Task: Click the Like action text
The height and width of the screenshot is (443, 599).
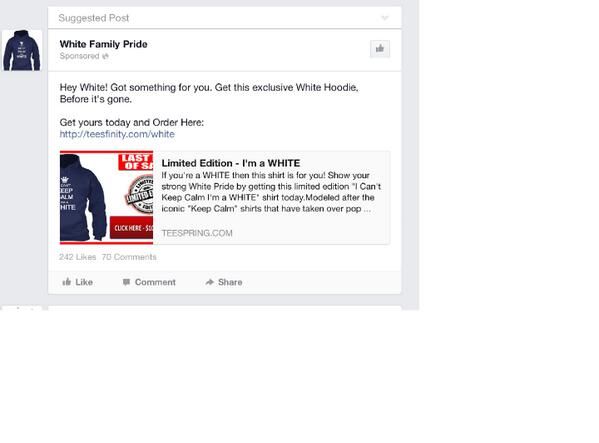Action: tap(84, 282)
